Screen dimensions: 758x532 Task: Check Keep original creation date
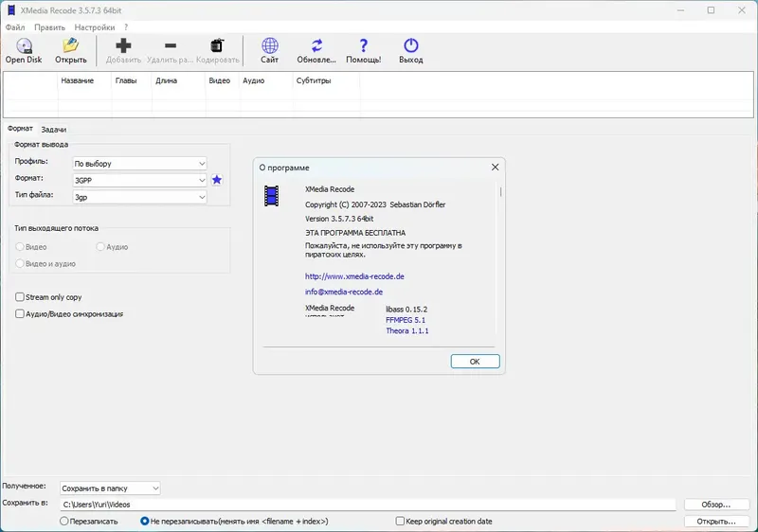400,522
